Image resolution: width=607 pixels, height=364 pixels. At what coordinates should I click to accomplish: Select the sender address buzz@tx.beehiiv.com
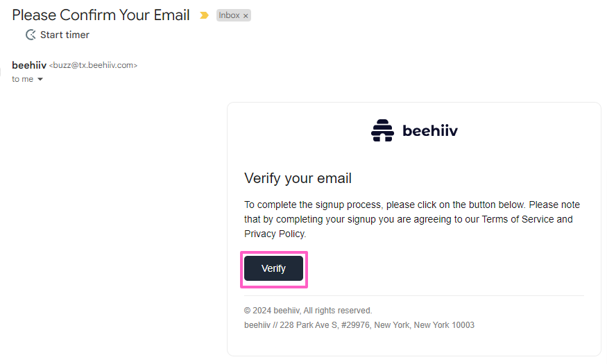93,66
